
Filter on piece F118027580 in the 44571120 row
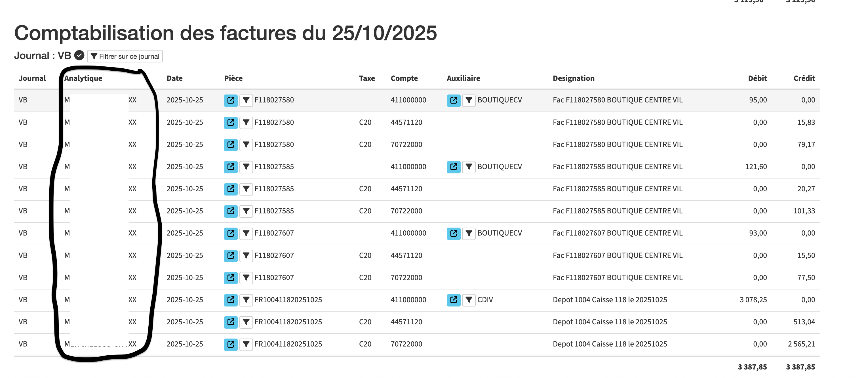(246, 122)
